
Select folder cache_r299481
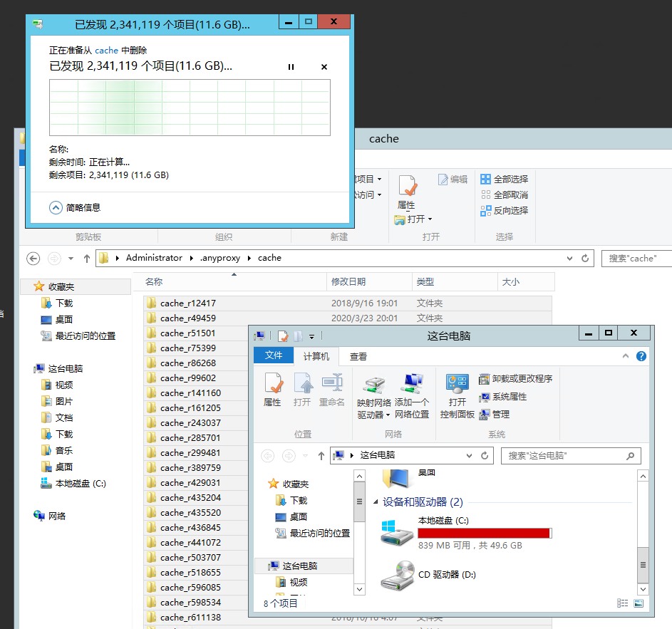click(x=196, y=453)
